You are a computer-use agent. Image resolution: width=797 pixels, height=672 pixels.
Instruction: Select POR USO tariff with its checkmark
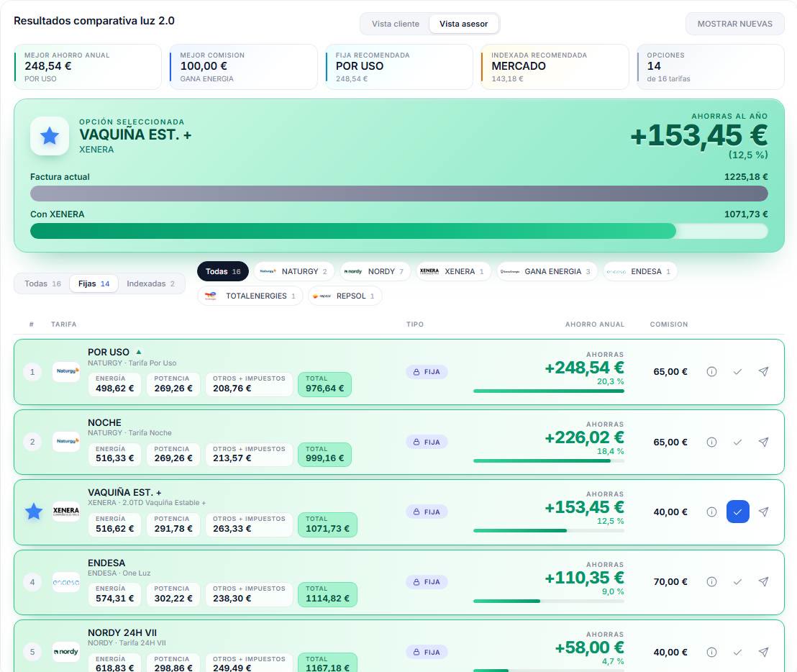(x=737, y=371)
